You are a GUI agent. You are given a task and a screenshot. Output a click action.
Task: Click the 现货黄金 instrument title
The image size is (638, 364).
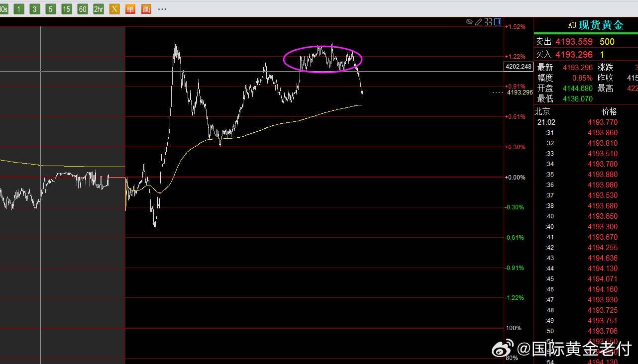click(601, 25)
